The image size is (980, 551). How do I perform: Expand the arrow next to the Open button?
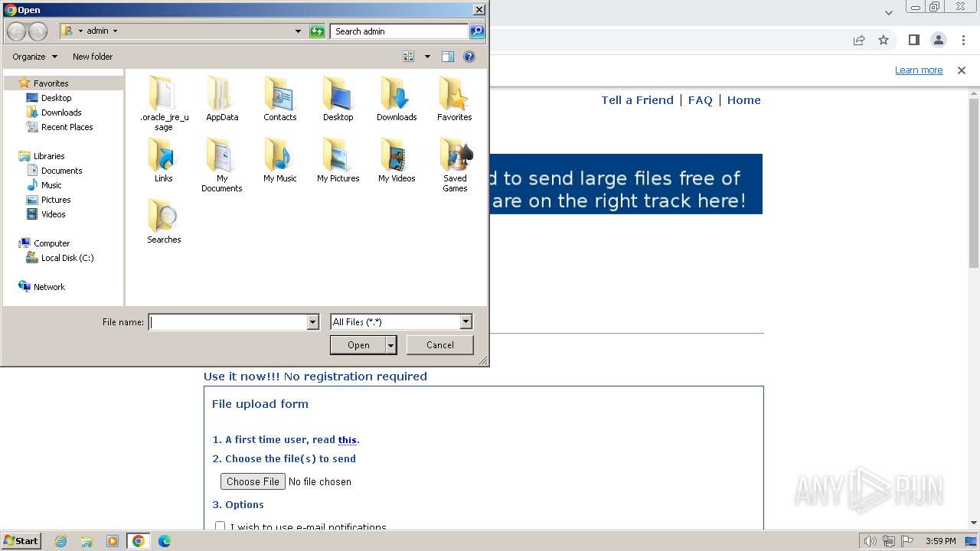(x=391, y=345)
